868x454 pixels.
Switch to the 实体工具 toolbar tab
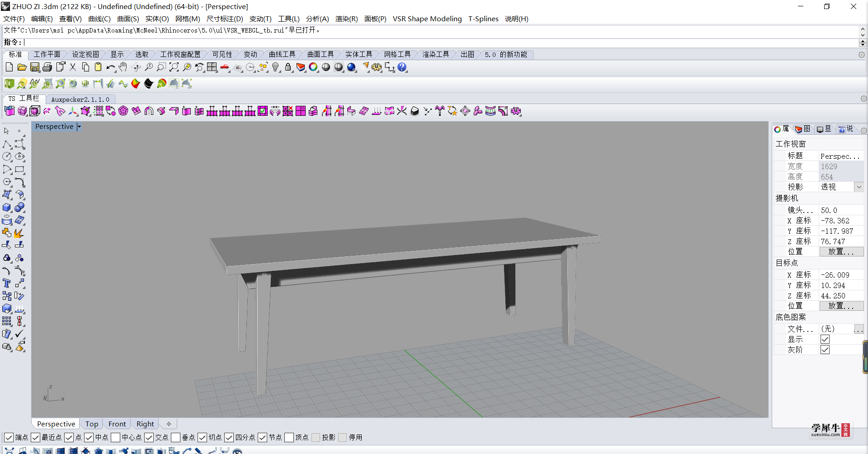click(x=359, y=55)
